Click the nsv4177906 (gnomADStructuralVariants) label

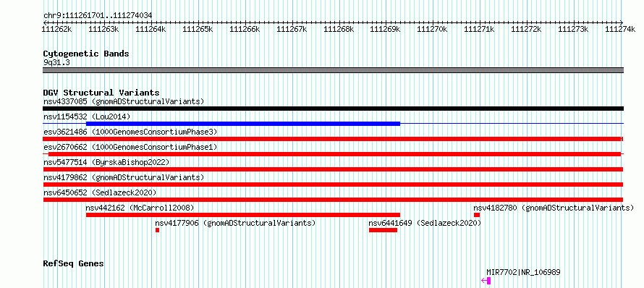point(235,223)
